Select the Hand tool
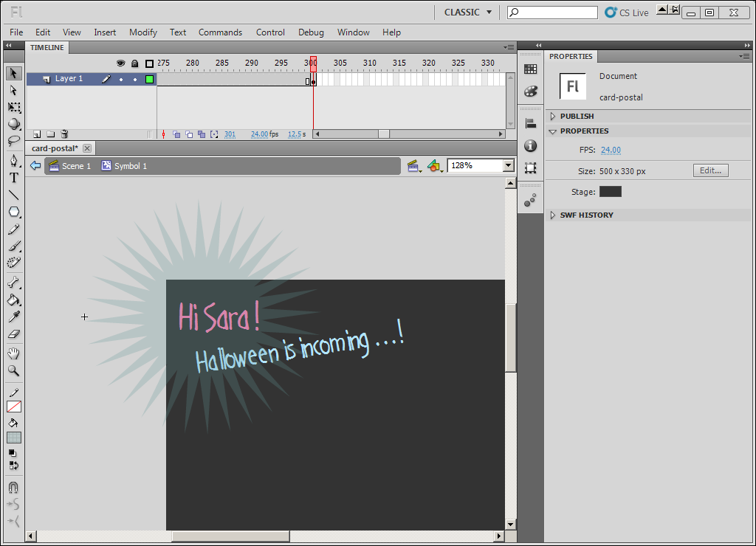The width and height of the screenshot is (756, 546). (14, 353)
